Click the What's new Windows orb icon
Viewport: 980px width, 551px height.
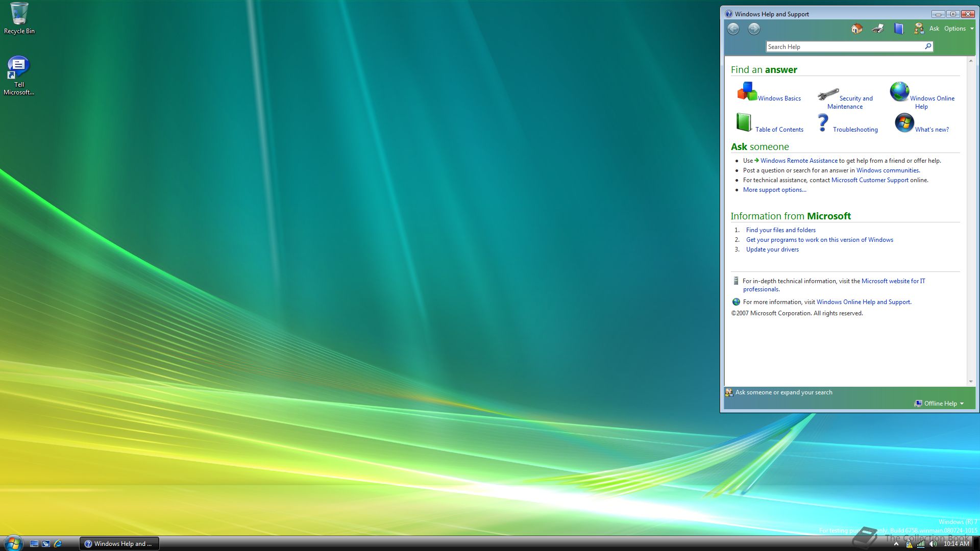point(904,123)
